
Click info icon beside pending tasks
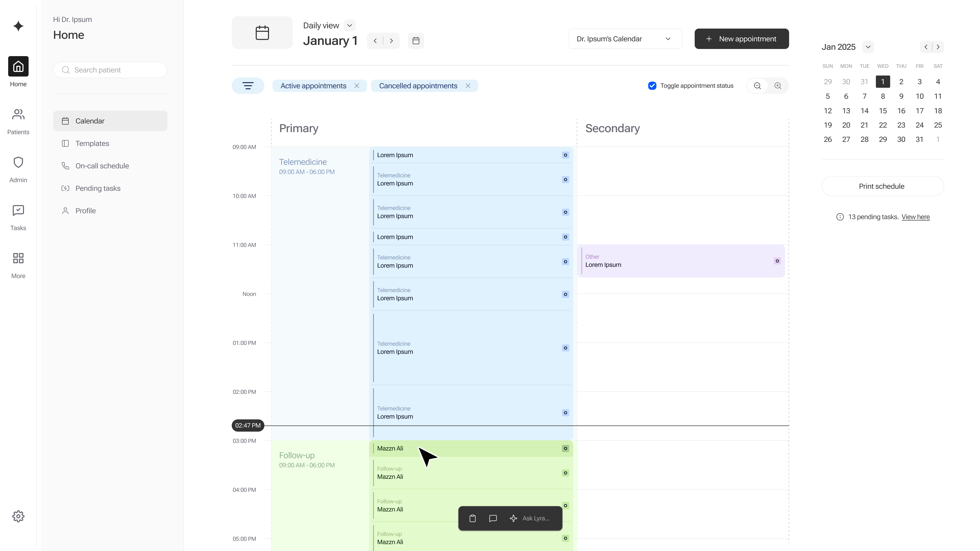pyautogui.click(x=840, y=217)
